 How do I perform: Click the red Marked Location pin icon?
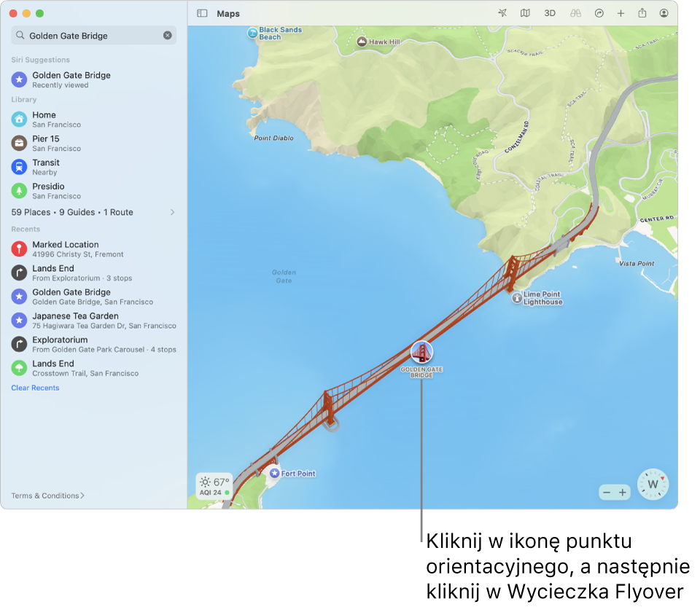tap(19, 249)
